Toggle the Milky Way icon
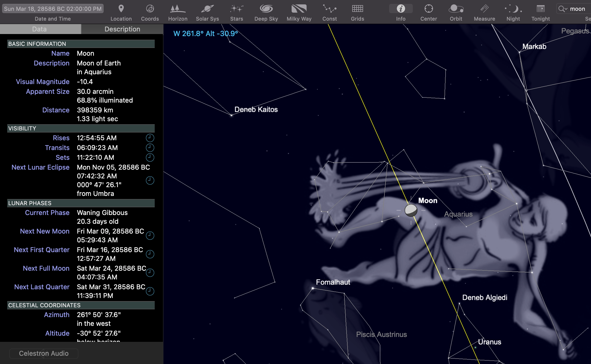This screenshot has width=591, height=364. tap(299, 9)
